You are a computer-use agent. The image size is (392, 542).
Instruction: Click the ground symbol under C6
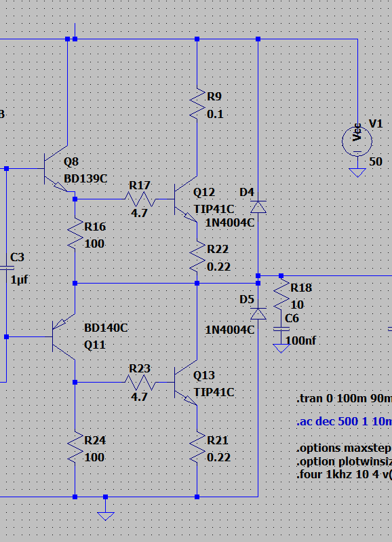pyautogui.click(x=281, y=348)
